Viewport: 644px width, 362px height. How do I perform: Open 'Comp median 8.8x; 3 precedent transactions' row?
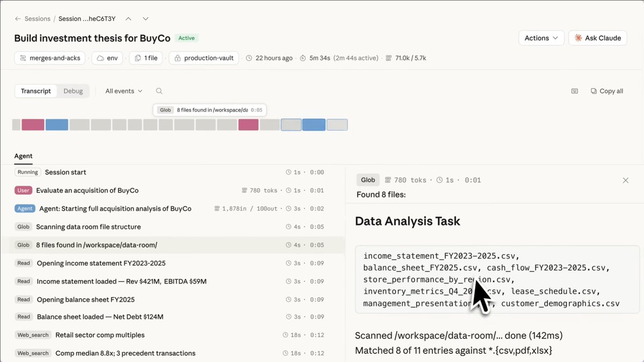[x=172, y=353]
